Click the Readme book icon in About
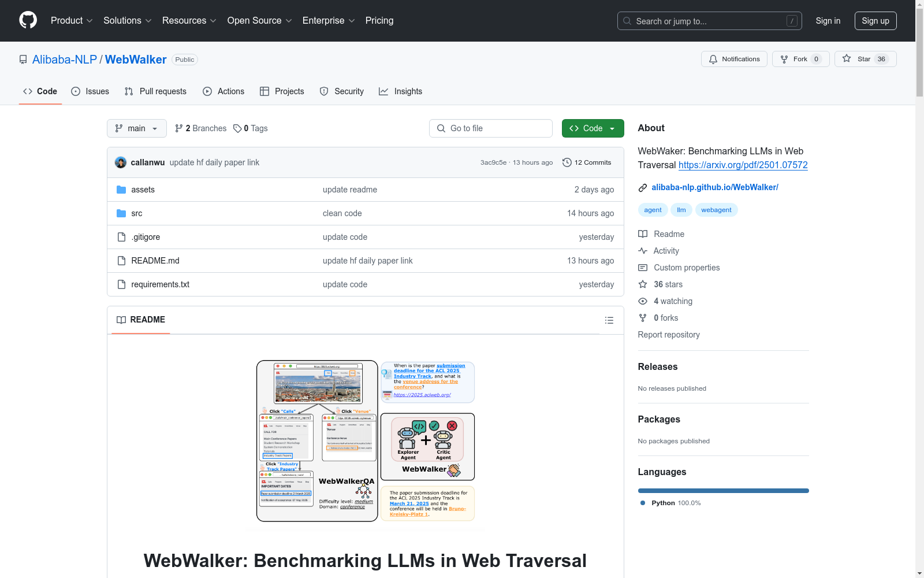This screenshot has width=924, height=578. pyautogui.click(x=643, y=234)
